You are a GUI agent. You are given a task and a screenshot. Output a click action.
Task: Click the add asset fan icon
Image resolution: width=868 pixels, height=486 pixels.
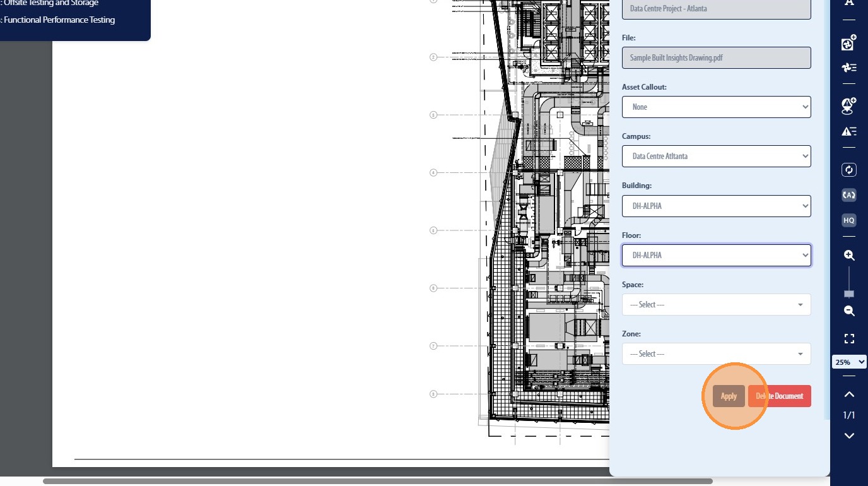pyautogui.click(x=849, y=44)
